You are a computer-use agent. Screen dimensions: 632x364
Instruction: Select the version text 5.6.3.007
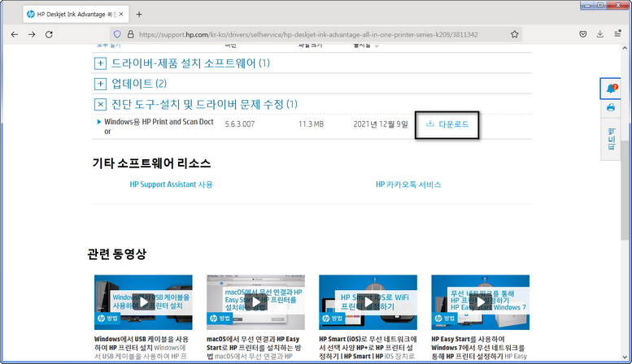pos(240,124)
